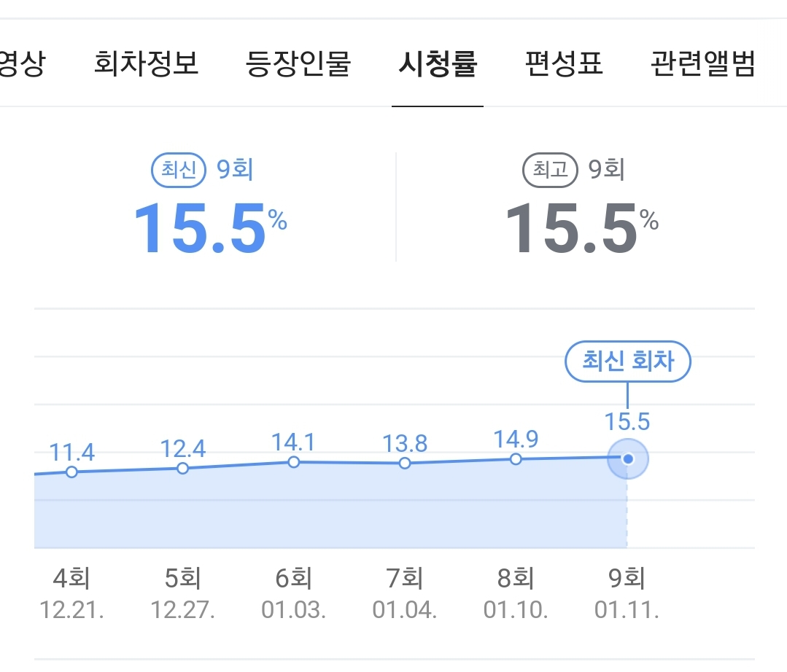Select the 14.1 data point on chart

[294, 462]
